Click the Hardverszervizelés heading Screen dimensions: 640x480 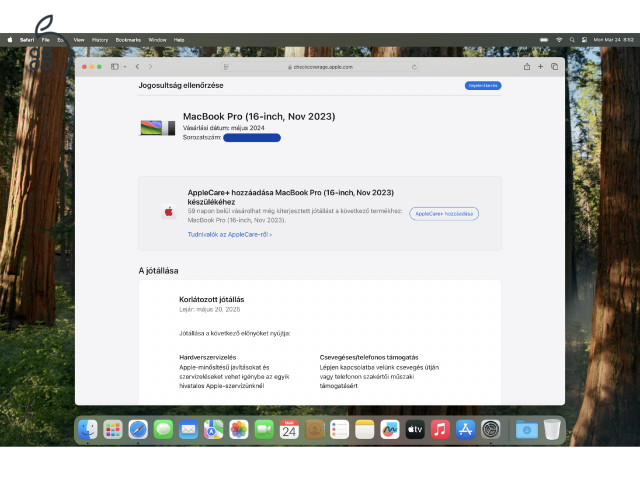click(x=208, y=357)
